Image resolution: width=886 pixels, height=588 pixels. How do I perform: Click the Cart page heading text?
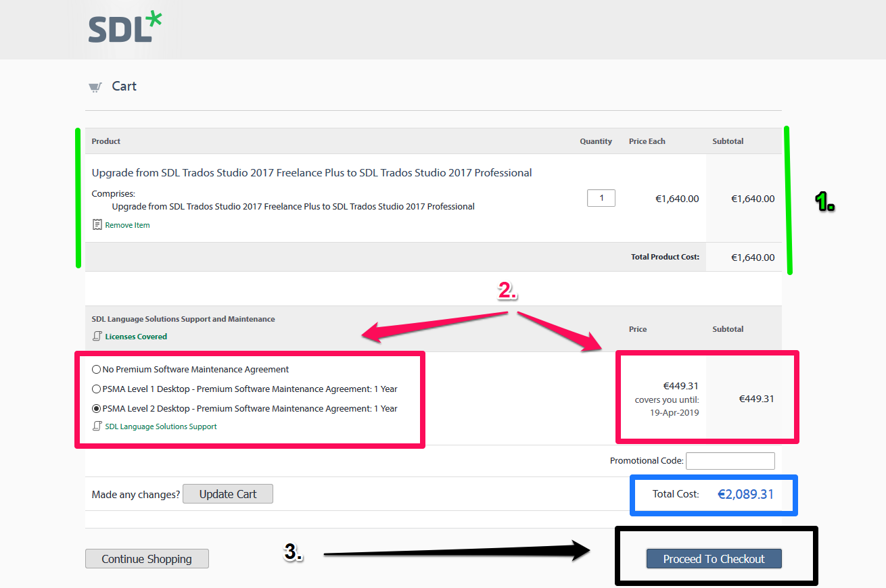(x=124, y=87)
